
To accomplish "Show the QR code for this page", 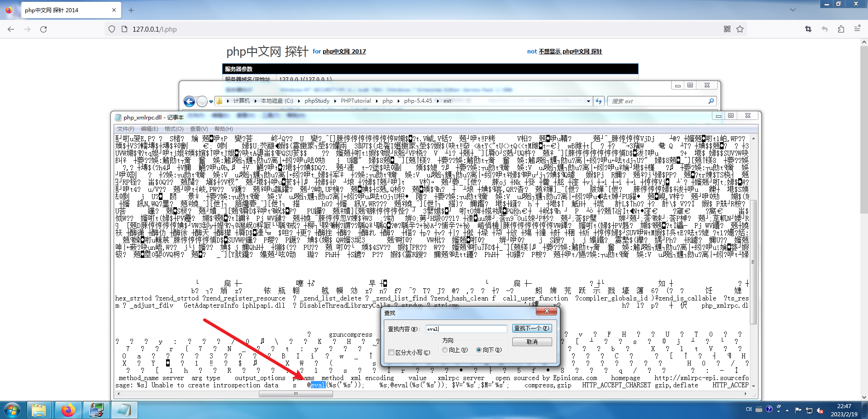I will 727,29.
